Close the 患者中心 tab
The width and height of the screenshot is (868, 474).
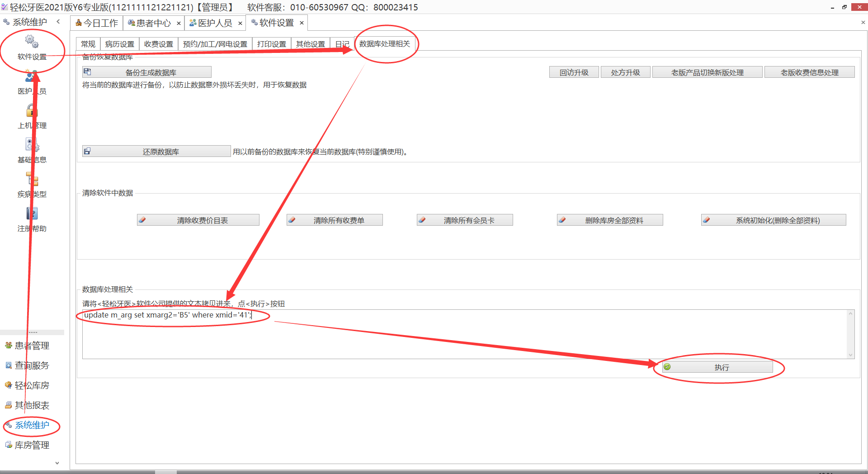point(179,23)
